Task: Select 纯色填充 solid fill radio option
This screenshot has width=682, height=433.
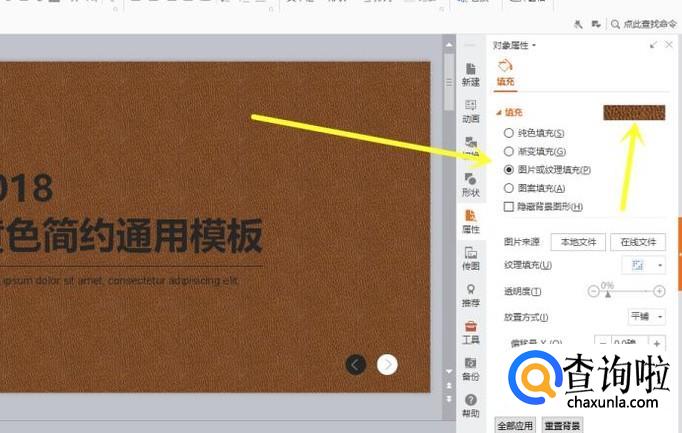Action: (x=510, y=133)
